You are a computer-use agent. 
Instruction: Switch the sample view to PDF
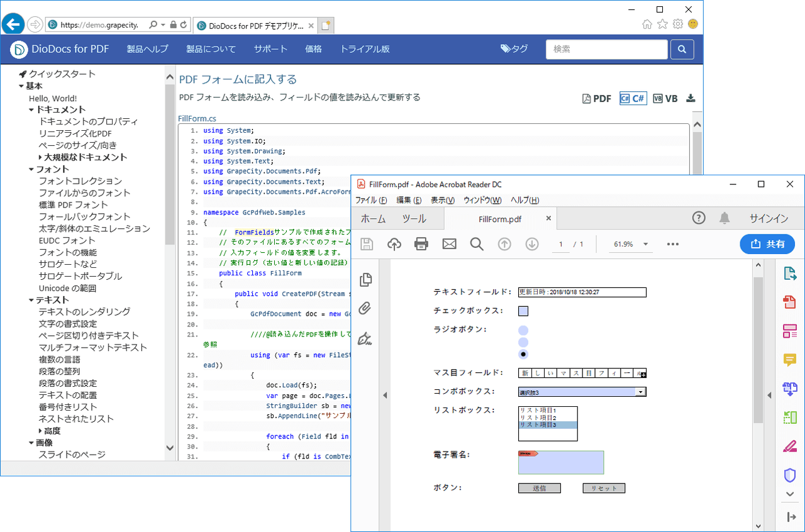[597, 98]
